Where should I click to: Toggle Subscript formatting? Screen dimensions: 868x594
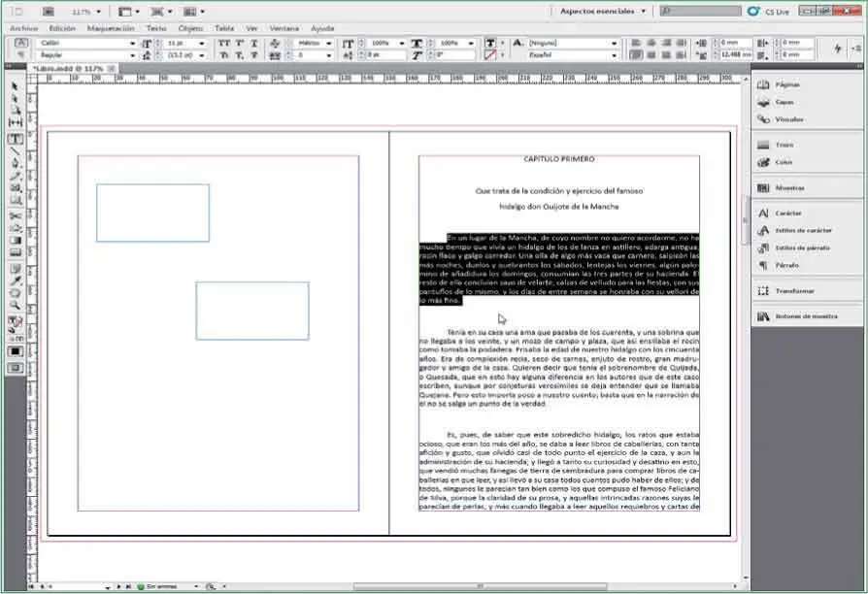tap(240, 55)
